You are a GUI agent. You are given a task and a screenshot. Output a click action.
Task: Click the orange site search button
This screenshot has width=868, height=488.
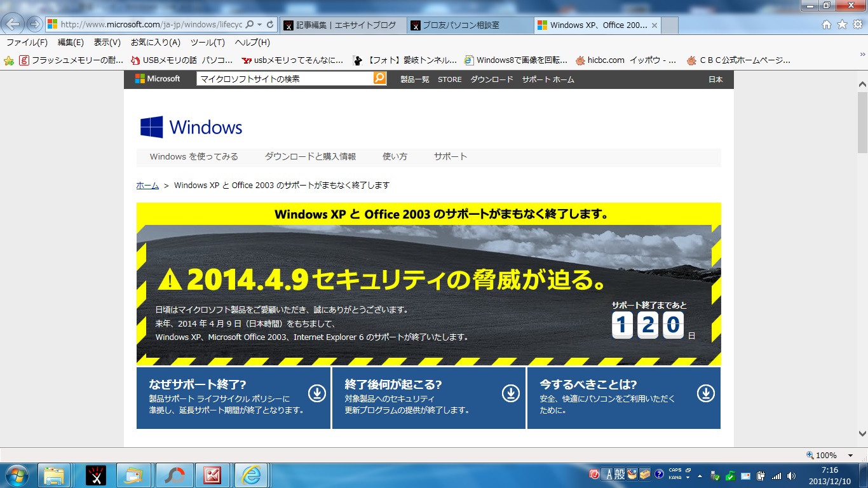tap(379, 78)
